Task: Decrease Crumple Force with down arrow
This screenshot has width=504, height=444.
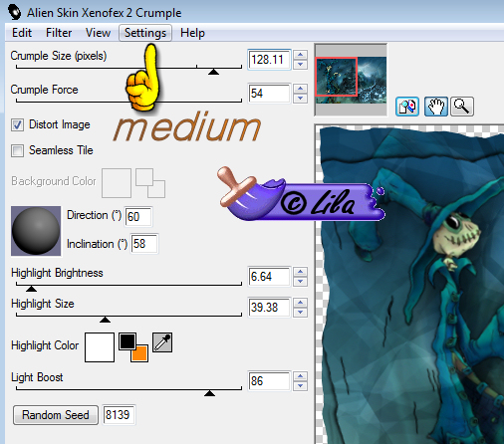Action: tap(301, 98)
